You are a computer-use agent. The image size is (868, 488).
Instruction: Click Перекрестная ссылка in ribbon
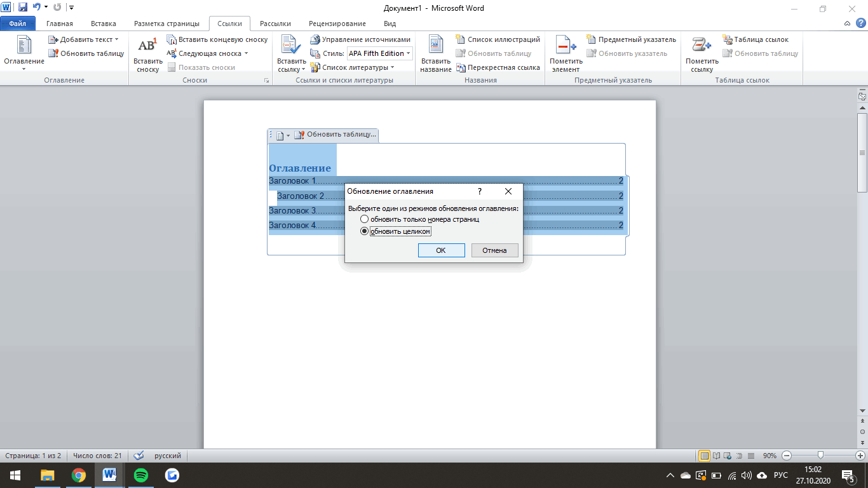coord(498,67)
